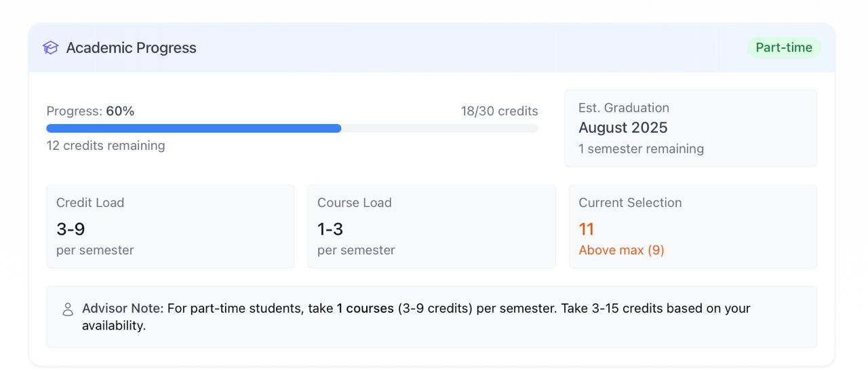Click the 3-9 credit load value
Screen dimensions: 868x386
pyautogui.click(x=71, y=229)
